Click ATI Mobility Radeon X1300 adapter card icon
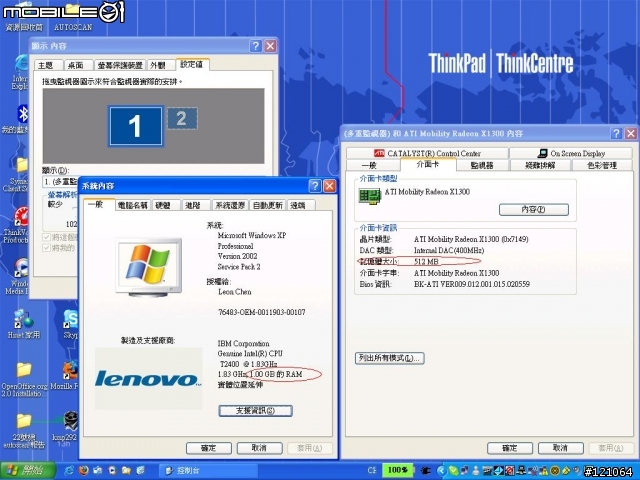640x480 pixels. point(369,196)
